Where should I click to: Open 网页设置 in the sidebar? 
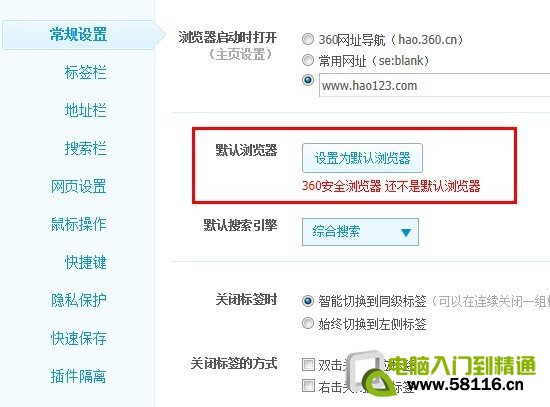79,186
